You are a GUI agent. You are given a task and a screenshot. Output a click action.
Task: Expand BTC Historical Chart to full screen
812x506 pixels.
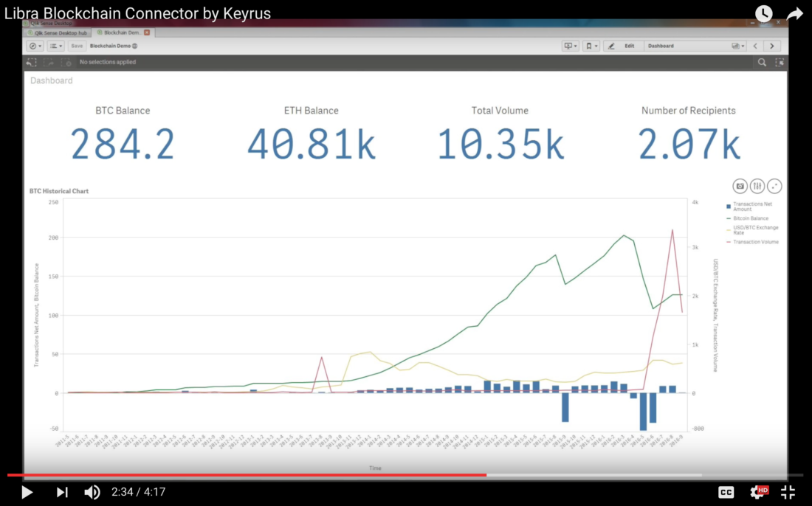[774, 187]
